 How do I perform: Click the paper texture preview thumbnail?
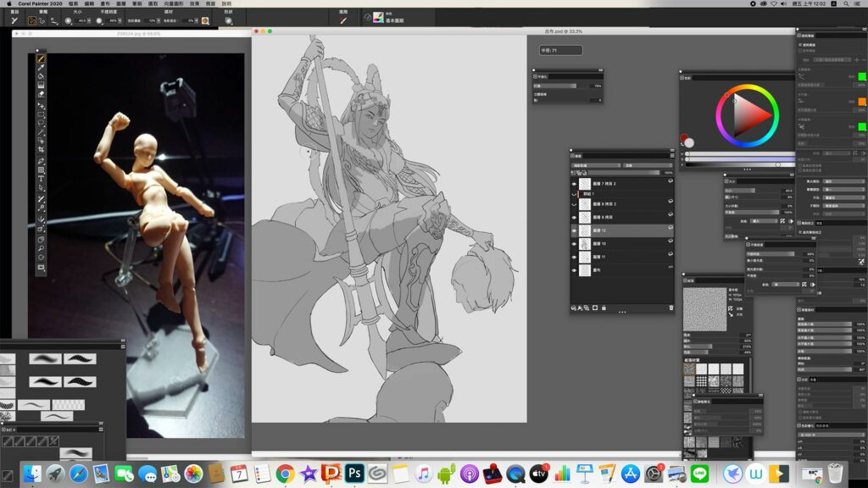704,309
